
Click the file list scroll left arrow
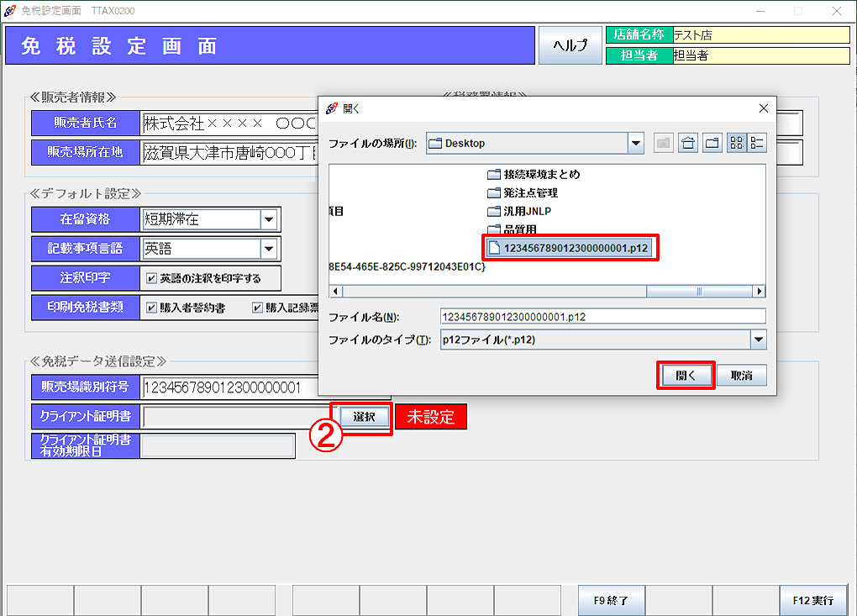point(335,292)
